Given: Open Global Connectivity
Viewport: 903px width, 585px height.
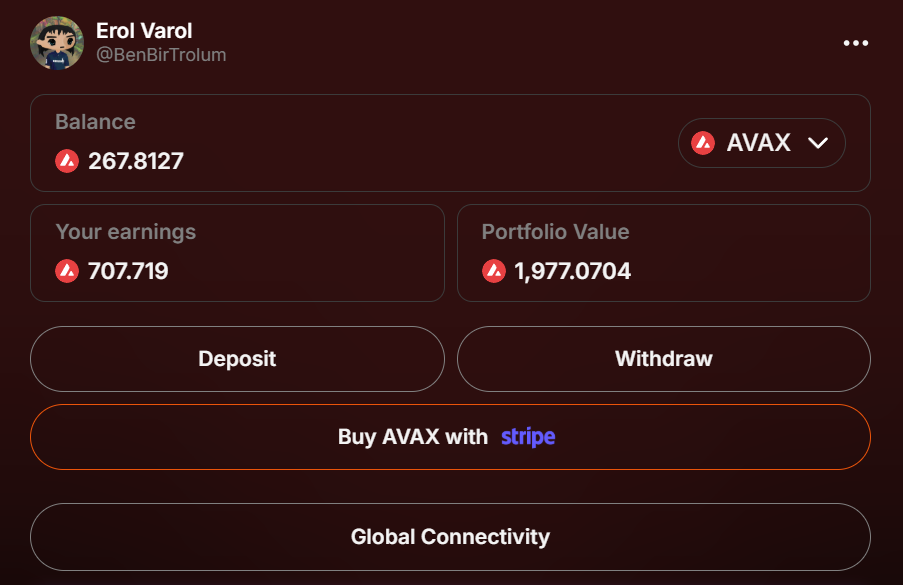Looking at the screenshot, I should (x=450, y=537).
